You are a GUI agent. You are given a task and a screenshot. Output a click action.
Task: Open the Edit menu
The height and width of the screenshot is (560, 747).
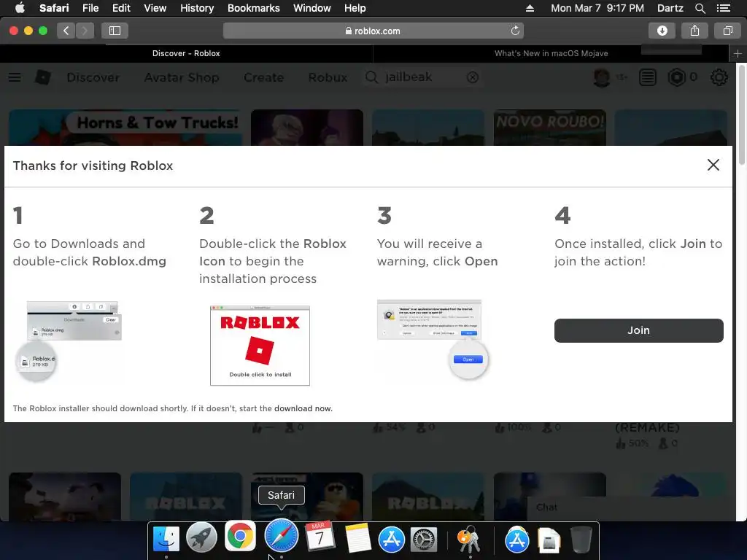pos(121,8)
